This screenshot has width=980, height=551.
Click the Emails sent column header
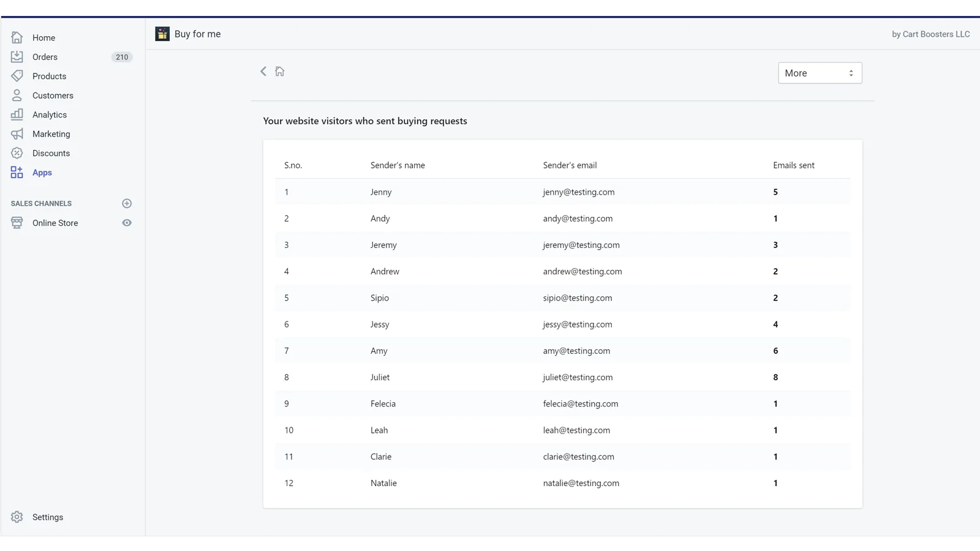pyautogui.click(x=794, y=165)
